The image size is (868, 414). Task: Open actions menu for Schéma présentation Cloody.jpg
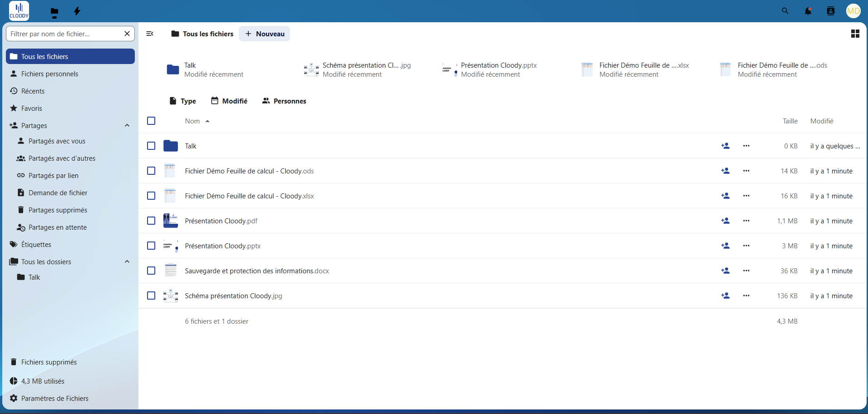pyautogui.click(x=746, y=296)
